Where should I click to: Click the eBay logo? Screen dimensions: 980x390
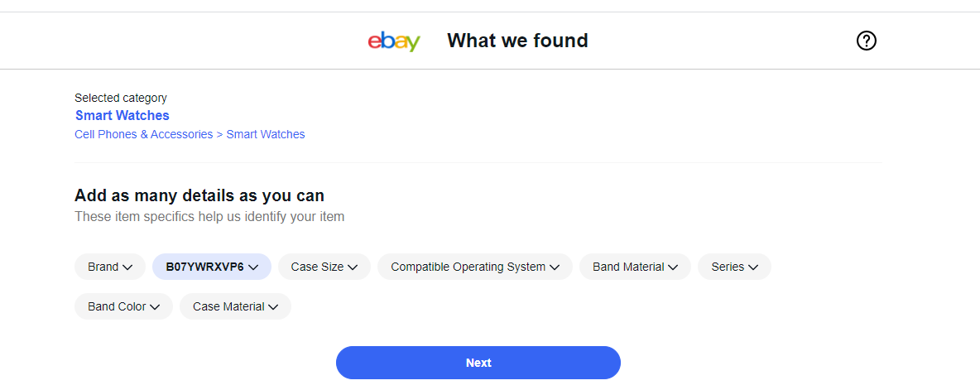[x=394, y=41]
